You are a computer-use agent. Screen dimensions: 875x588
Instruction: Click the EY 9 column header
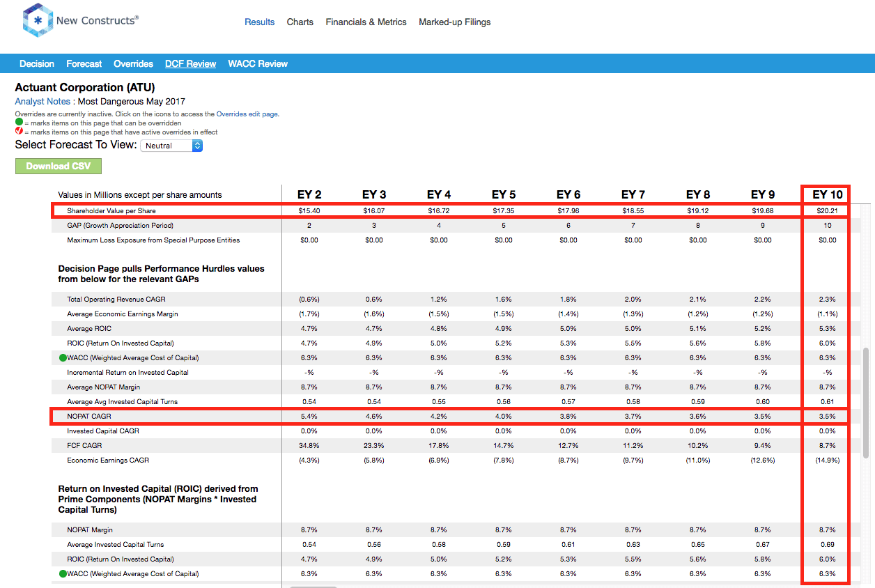point(763,195)
